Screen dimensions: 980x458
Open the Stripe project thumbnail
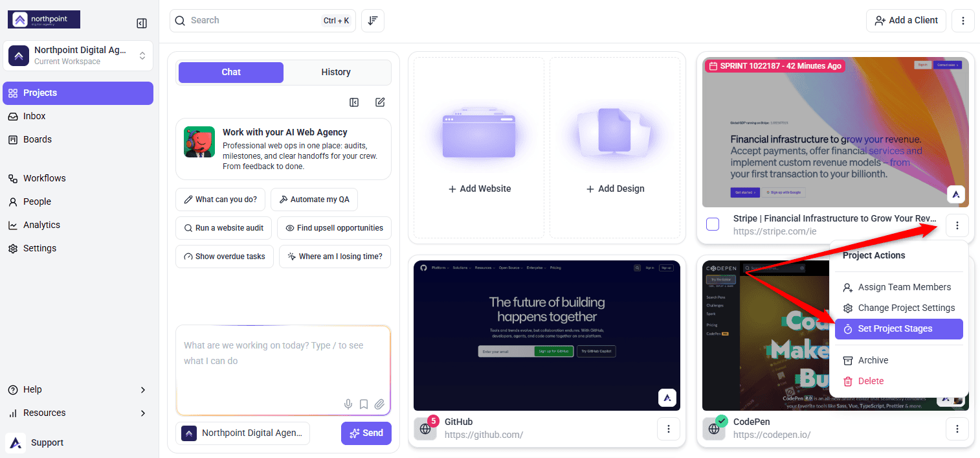(x=836, y=132)
